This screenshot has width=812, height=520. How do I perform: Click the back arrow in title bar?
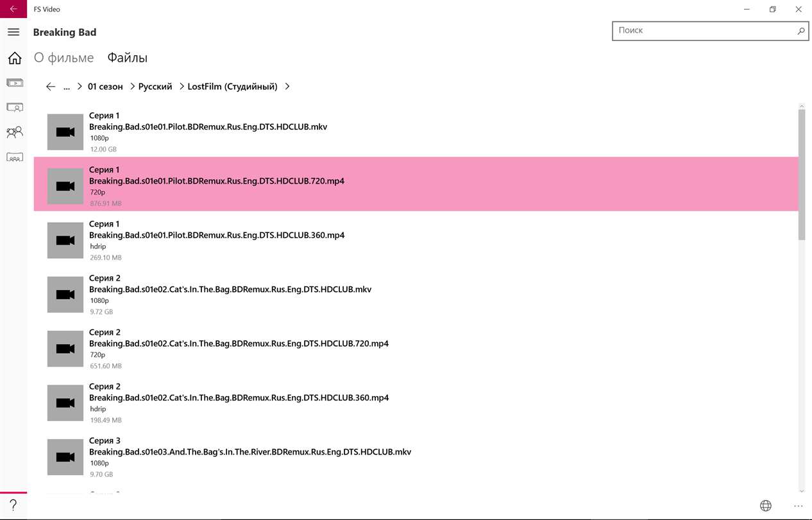tap(13, 9)
